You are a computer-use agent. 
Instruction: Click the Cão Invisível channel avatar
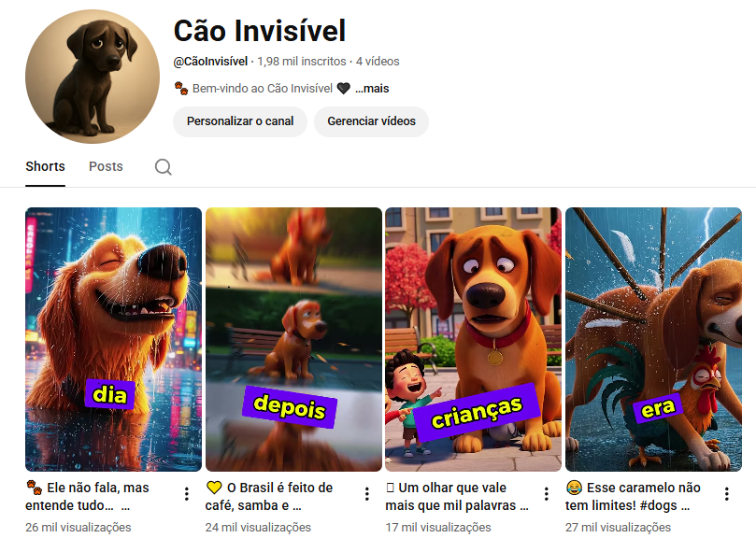(x=93, y=77)
